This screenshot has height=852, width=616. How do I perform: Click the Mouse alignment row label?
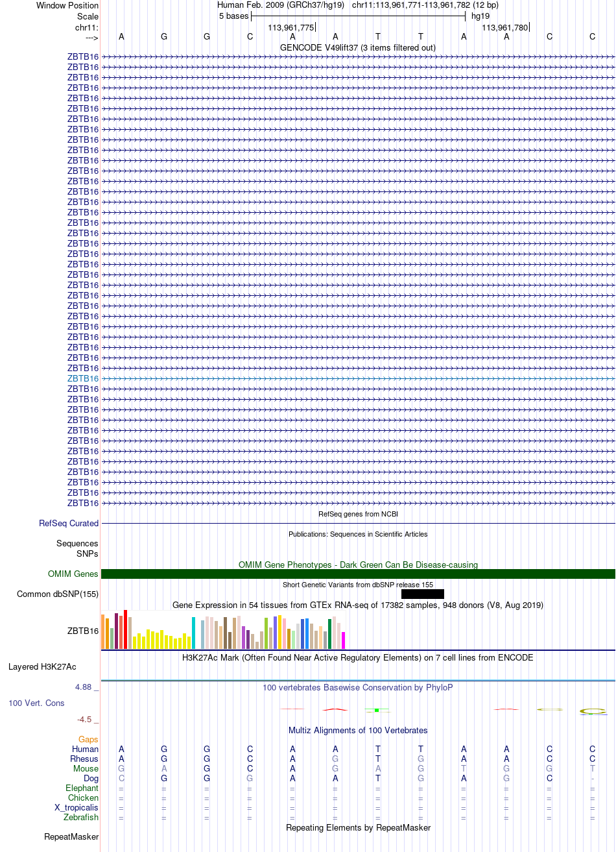tap(86, 768)
